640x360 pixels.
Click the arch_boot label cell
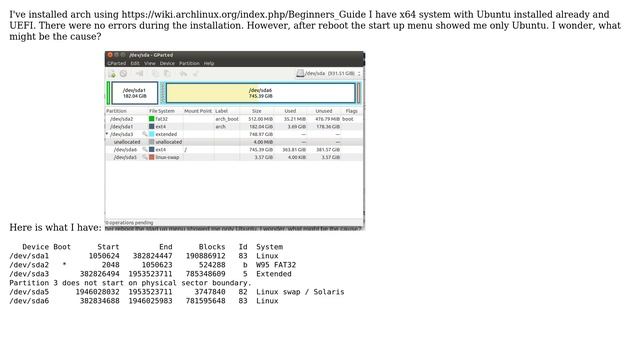coord(227,119)
